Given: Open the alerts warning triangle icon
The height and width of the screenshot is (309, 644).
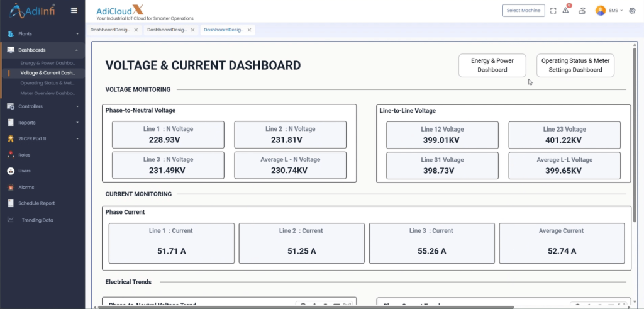Looking at the screenshot, I should click(566, 10).
